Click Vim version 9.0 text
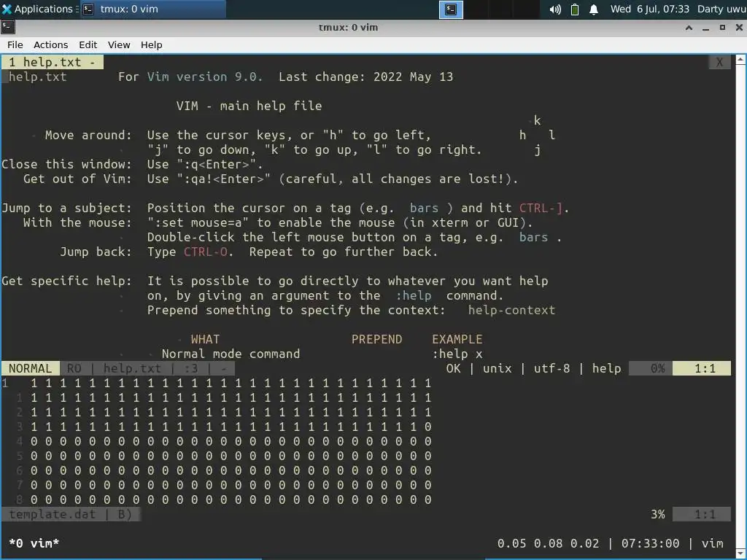This screenshot has width=747, height=560. pos(205,77)
